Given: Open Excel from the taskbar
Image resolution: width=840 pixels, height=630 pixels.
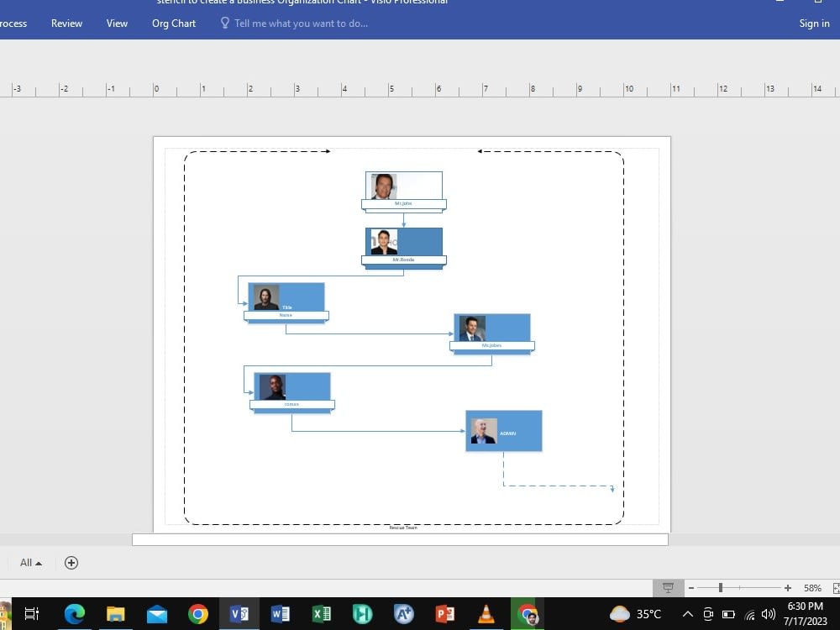Looking at the screenshot, I should coord(322,614).
